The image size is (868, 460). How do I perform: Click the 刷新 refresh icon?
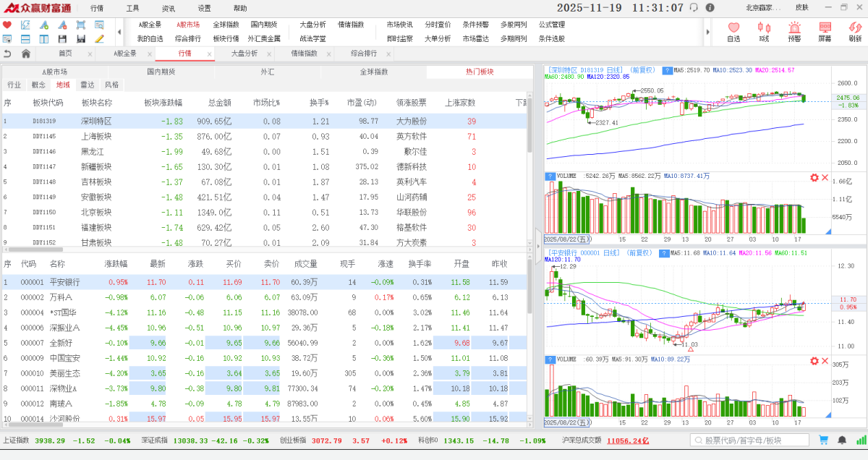click(x=855, y=31)
